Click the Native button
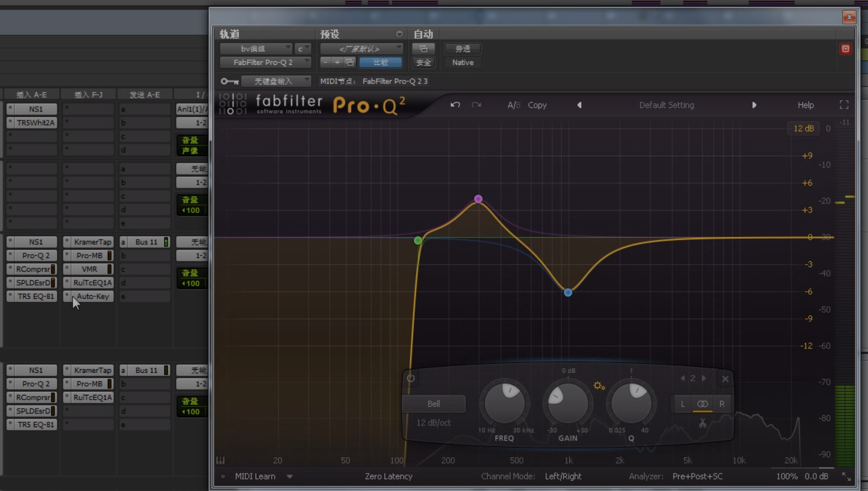This screenshot has width=868, height=491. (462, 62)
